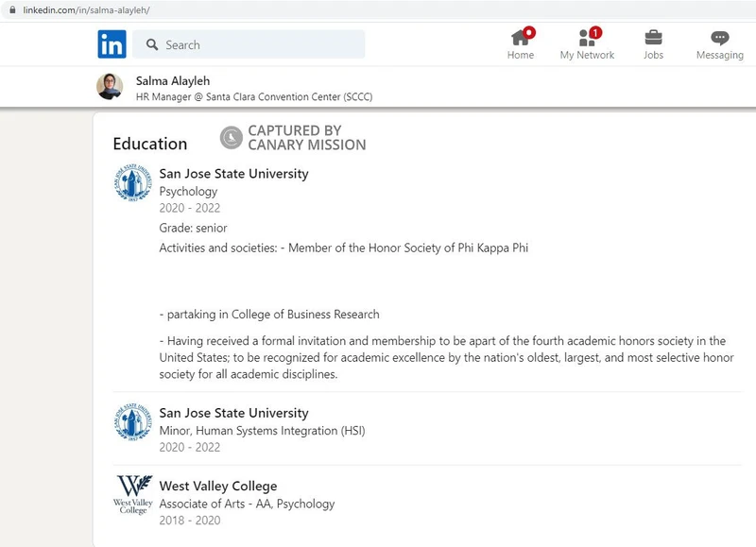Click the Grade: senior text
This screenshot has width=756, height=547.
[x=193, y=228]
